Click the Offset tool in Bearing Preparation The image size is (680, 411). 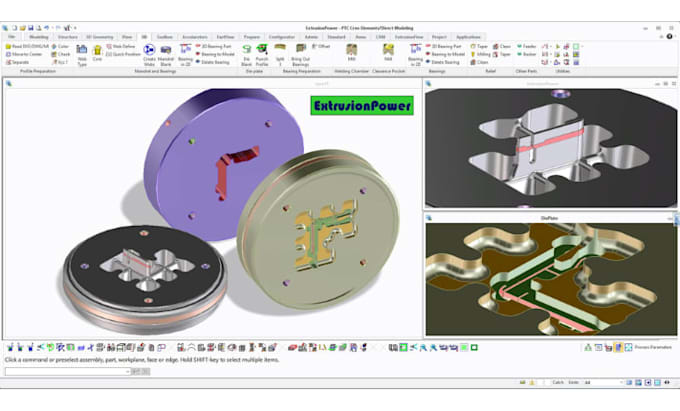pyautogui.click(x=321, y=46)
